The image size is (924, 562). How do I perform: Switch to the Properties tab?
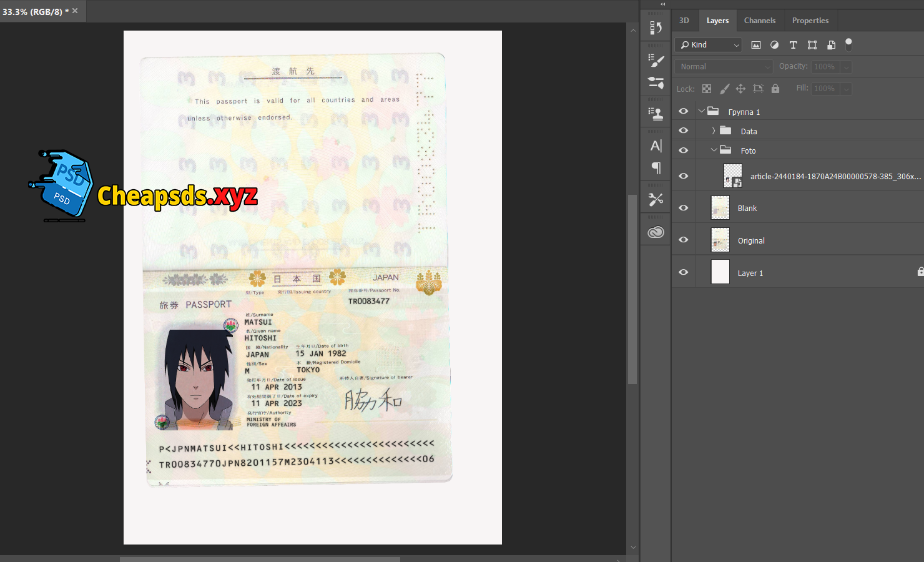pos(810,21)
